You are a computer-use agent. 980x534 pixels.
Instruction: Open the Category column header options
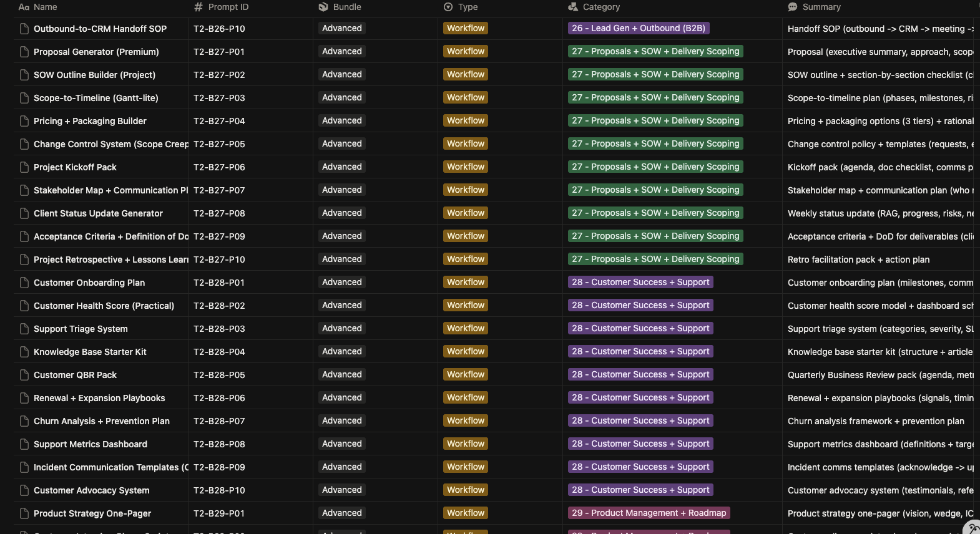tap(601, 7)
